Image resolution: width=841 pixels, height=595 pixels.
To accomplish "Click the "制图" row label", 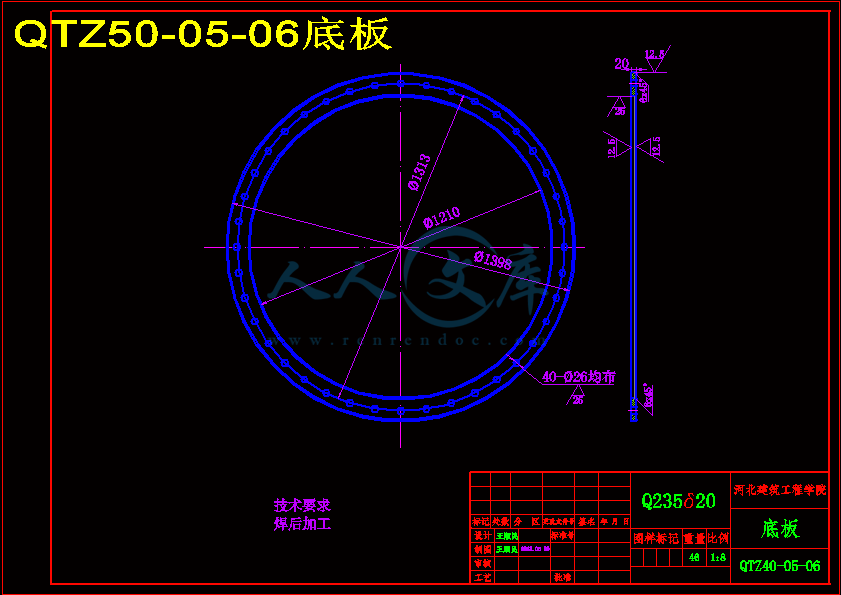I will tap(482, 549).
